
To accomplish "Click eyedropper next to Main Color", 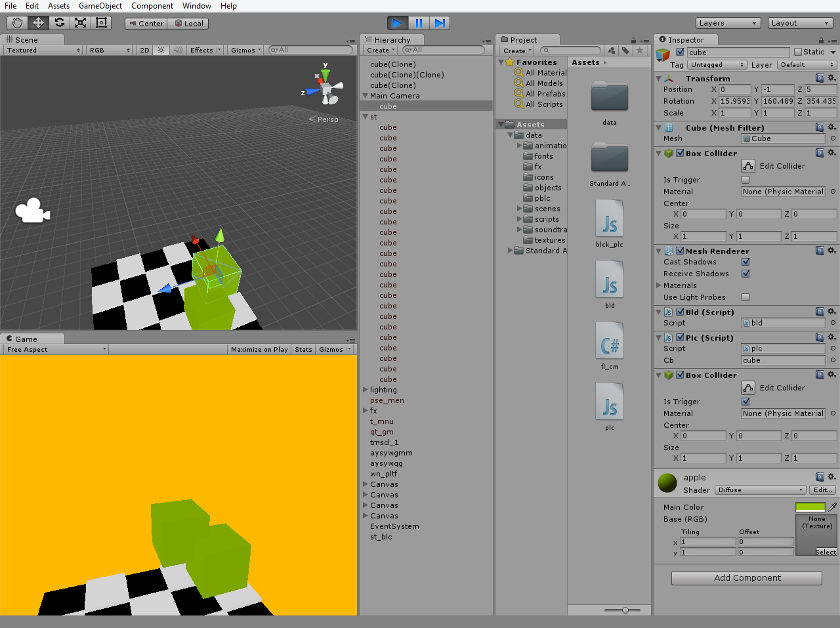I will pyautogui.click(x=832, y=507).
